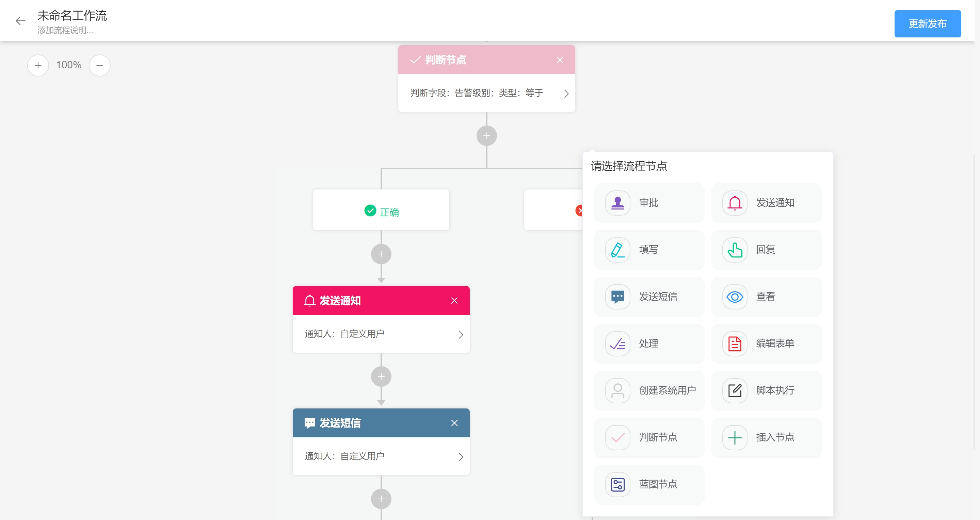
Task: Remove the 发送通知 node card with X
Action: pyautogui.click(x=454, y=301)
